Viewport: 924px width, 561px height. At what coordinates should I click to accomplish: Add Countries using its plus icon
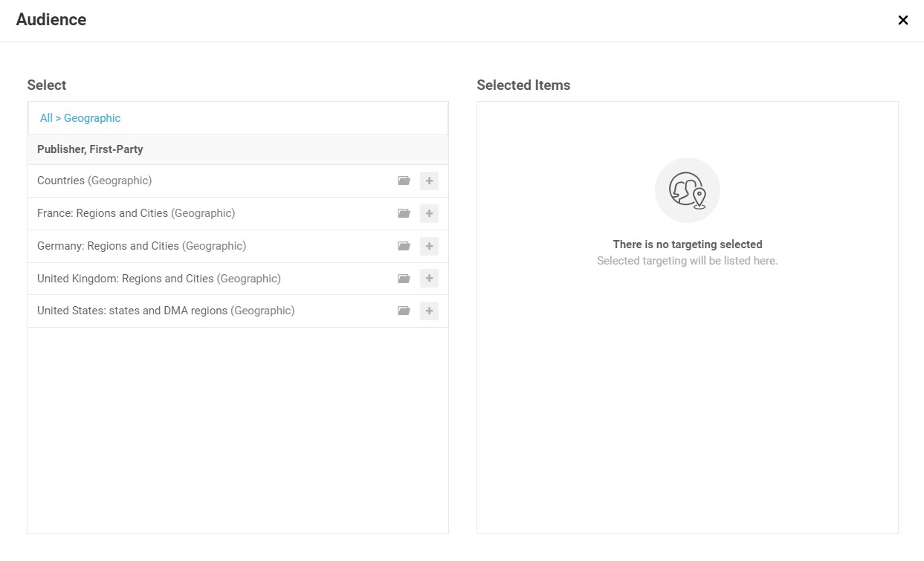pos(429,181)
